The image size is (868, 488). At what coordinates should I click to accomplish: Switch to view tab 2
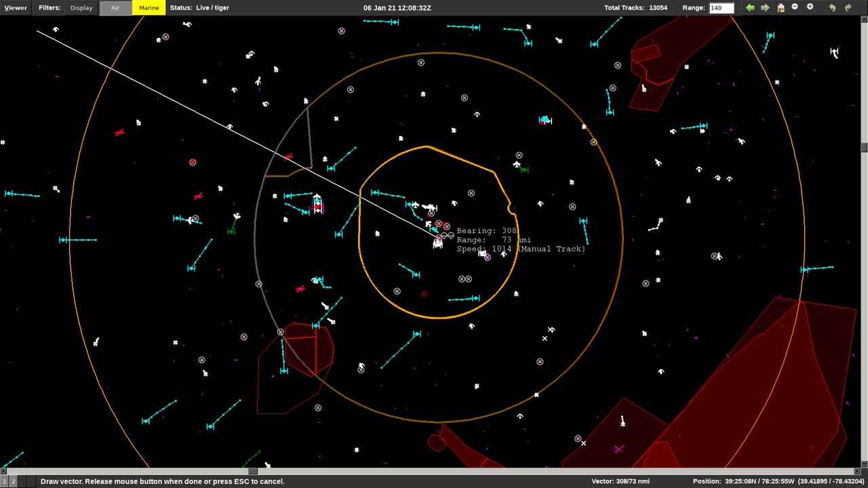[13, 481]
